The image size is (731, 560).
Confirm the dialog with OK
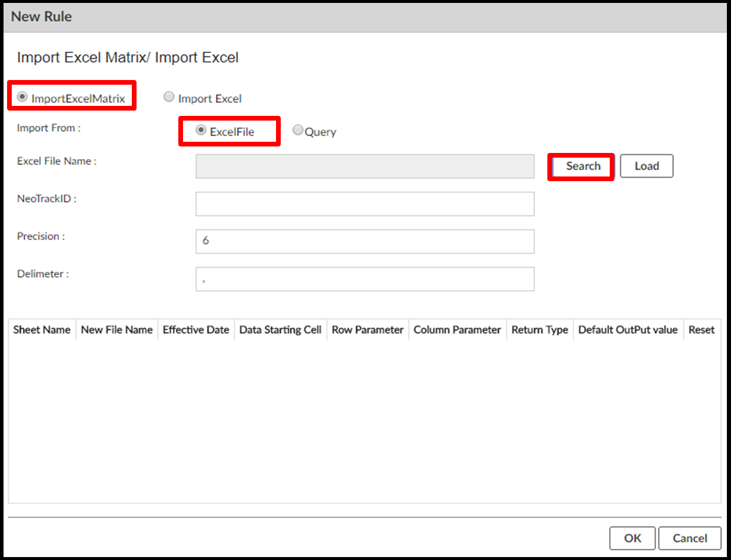[633, 538]
